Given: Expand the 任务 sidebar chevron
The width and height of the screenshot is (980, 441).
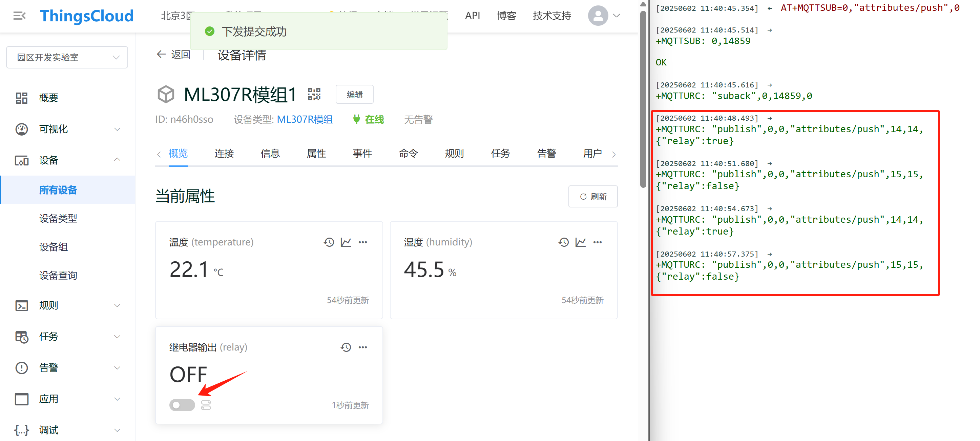Looking at the screenshot, I should tap(117, 337).
